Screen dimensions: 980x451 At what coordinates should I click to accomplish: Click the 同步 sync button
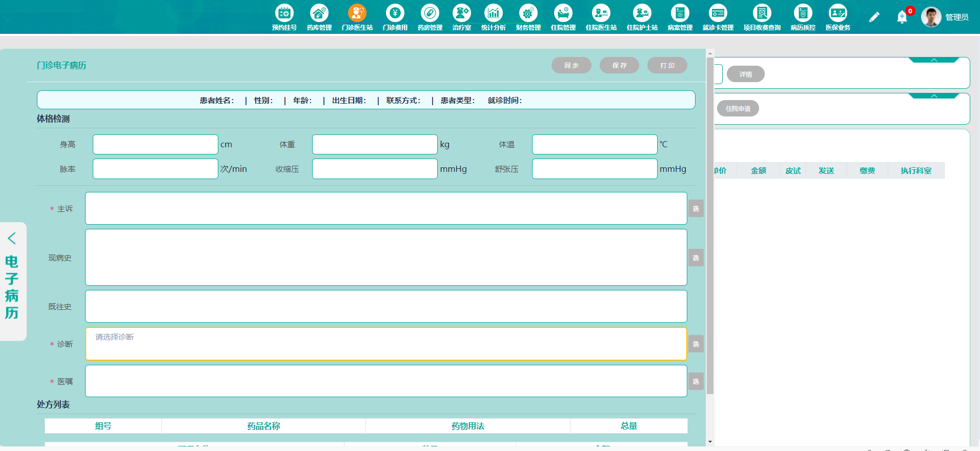point(571,65)
